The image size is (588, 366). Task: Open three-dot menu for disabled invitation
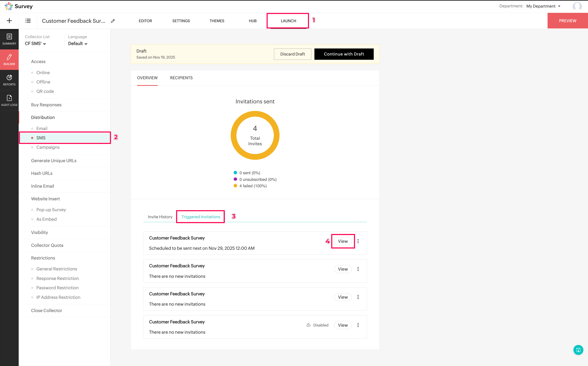358,325
